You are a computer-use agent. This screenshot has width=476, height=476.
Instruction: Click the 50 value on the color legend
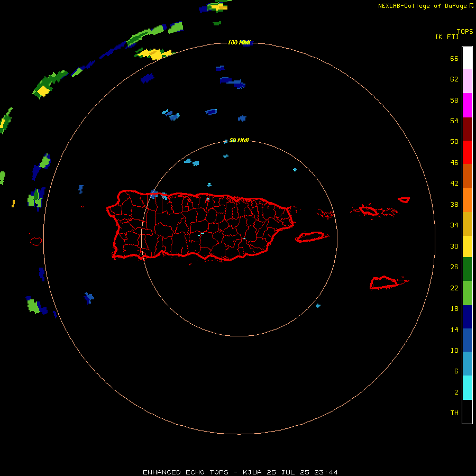(x=454, y=141)
